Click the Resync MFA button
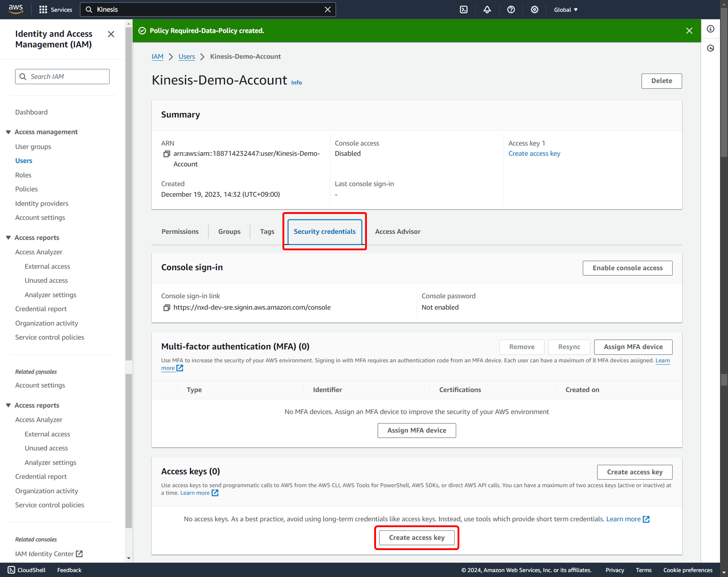Viewport: 728px width, 577px height. (569, 347)
